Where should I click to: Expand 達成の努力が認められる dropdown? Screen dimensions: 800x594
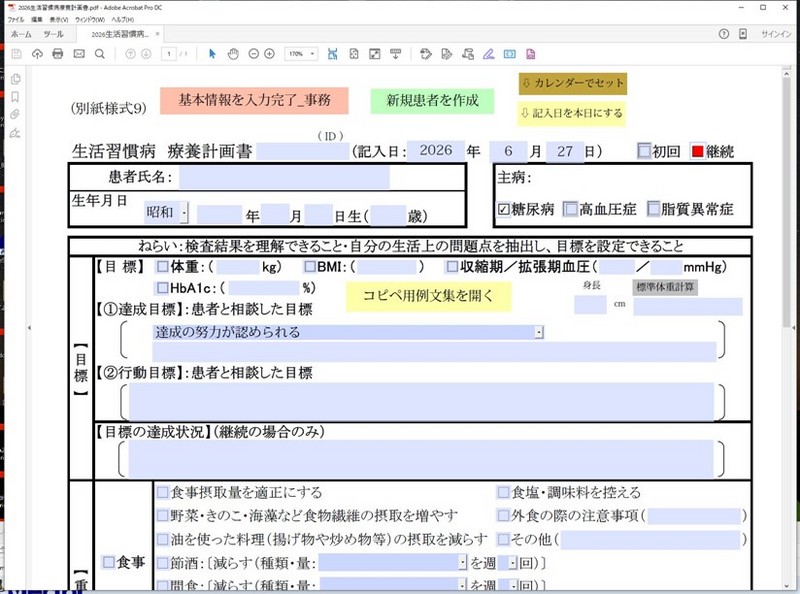(539, 333)
